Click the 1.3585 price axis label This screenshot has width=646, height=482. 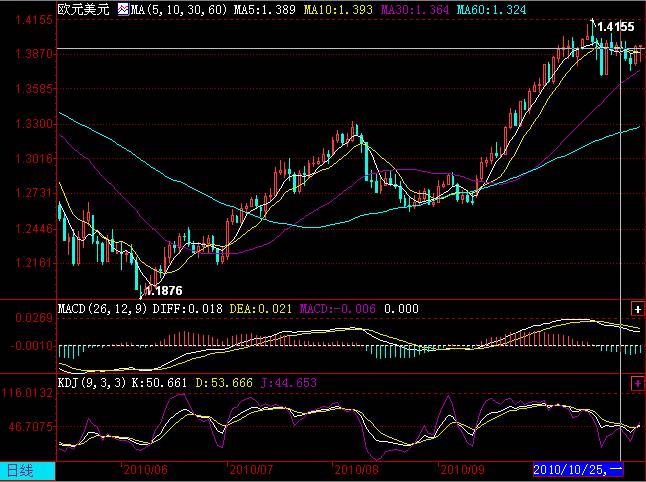tap(34, 89)
